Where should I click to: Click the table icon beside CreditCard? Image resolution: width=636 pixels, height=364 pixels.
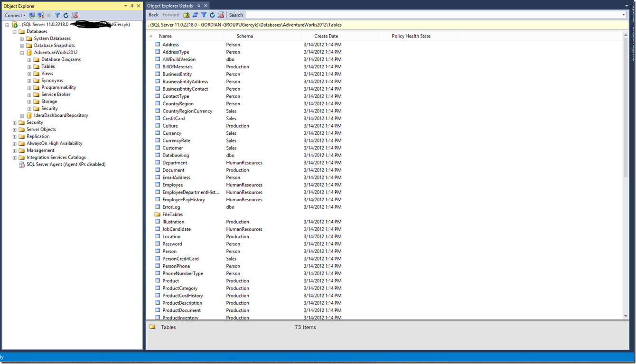click(158, 119)
